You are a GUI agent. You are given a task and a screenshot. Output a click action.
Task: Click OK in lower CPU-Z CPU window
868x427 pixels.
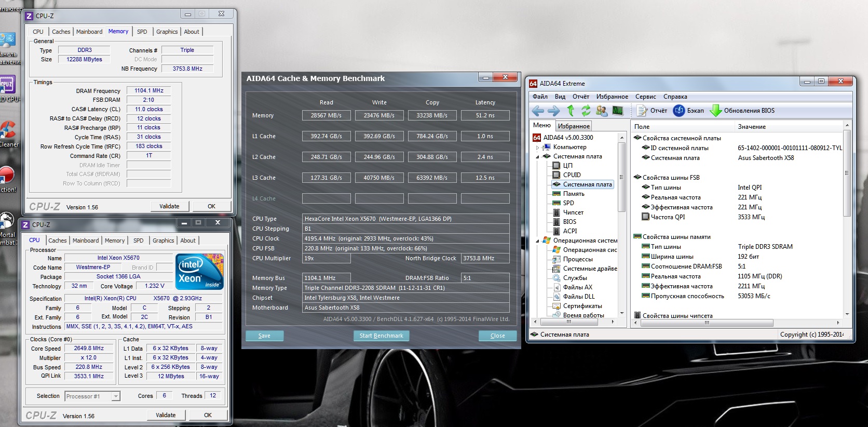208,415
